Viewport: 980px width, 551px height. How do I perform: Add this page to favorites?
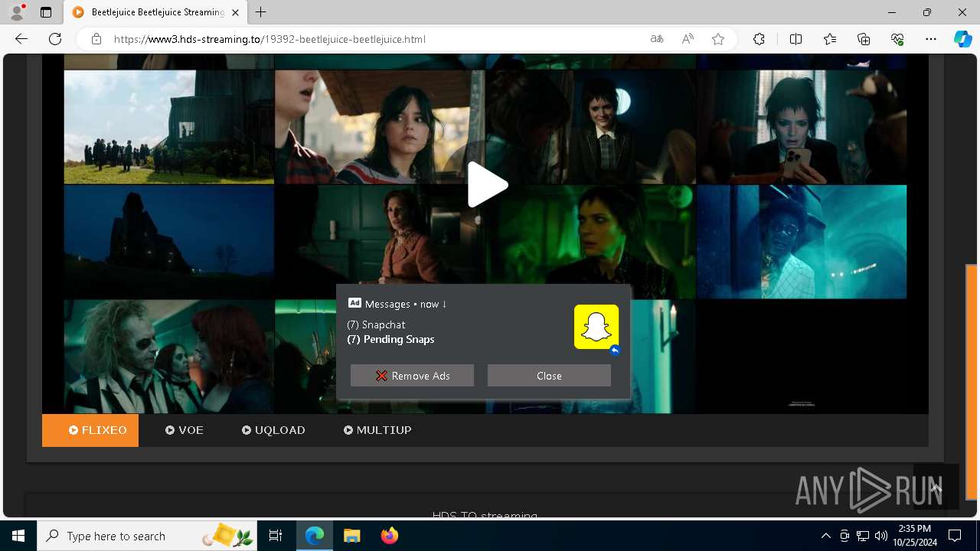pos(718,39)
